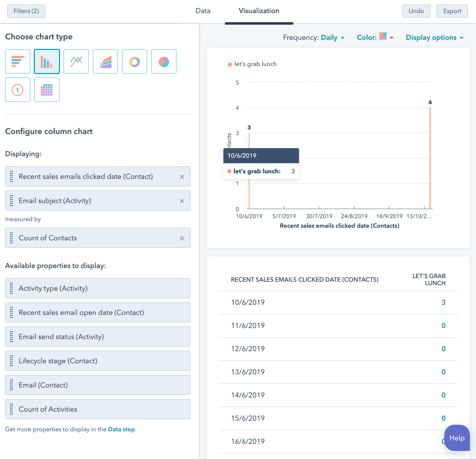Select the Visualization tab

(x=259, y=11)
